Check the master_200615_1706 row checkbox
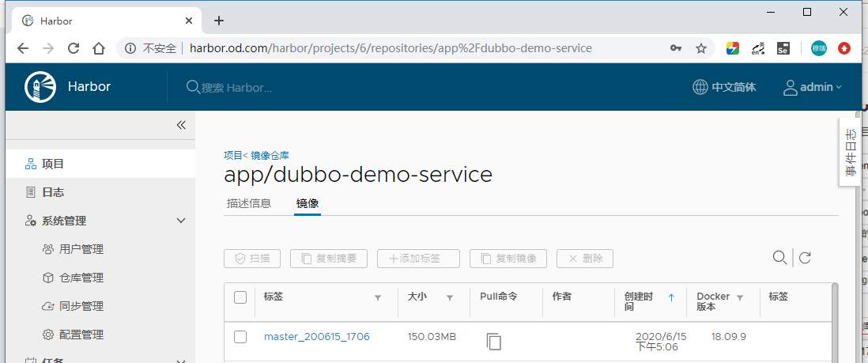The width and height of the screenshot is (868, 363). [240, 336]
